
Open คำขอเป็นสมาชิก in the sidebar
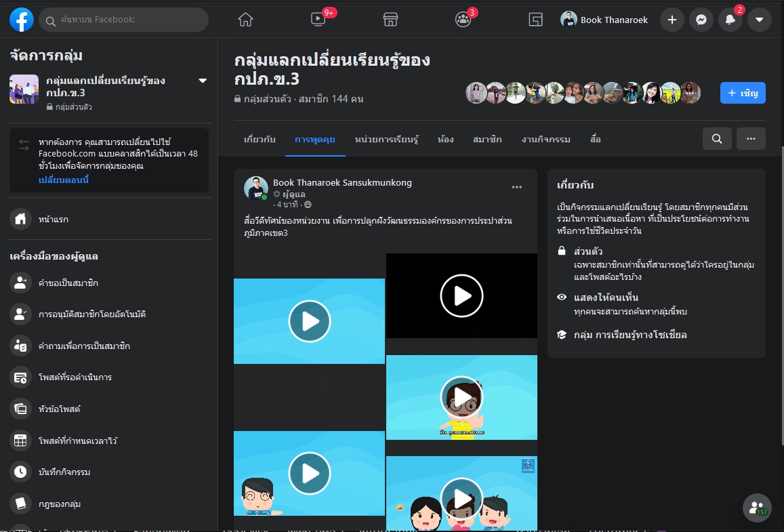(x=68, y=283)
